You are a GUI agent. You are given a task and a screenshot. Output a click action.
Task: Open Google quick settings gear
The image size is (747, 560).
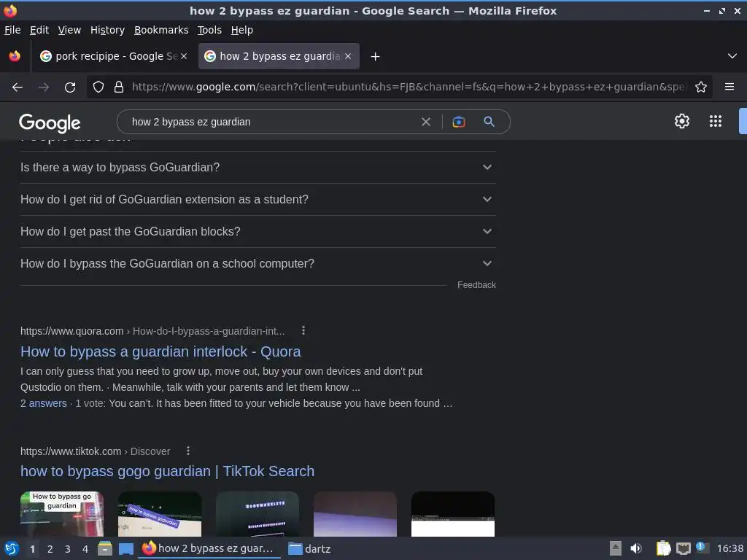682,121
